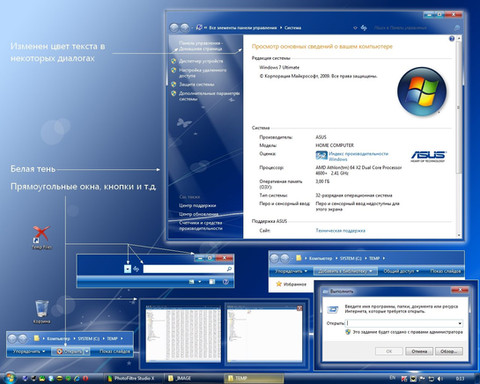The width and height of the screenshot is (480, 384).
Task: Open the Добавить в библиотеку dropdown
Action: click(345, 271)
